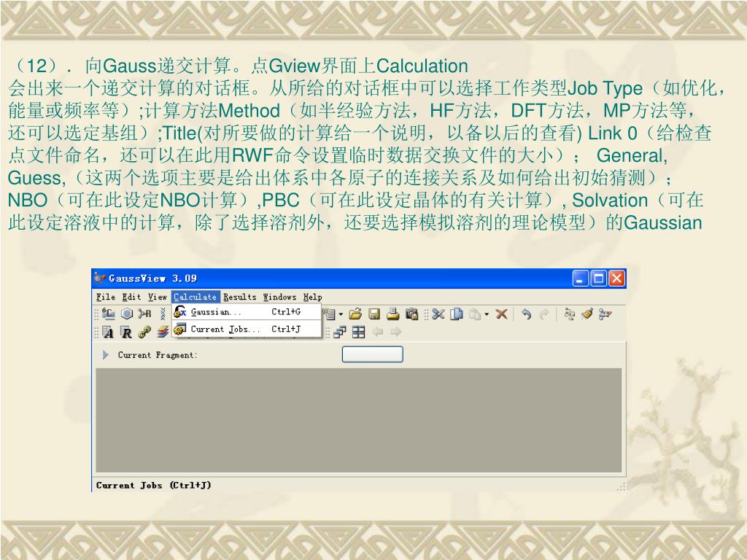This screenshot has height=560, width=747.
Task: Close the GaussView window
Action: pyautogui.click(x=617, y=279)
